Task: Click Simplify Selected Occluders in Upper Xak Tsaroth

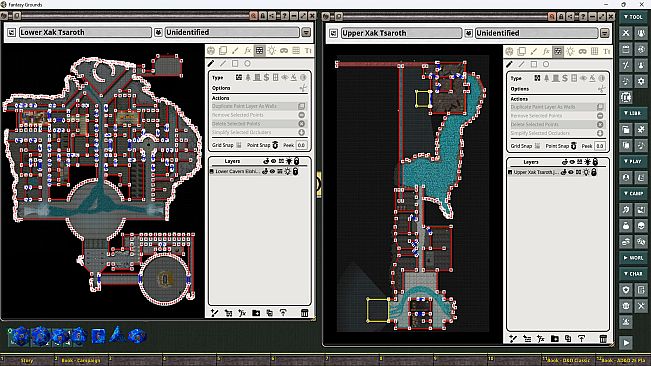Action: coord(558,133)
